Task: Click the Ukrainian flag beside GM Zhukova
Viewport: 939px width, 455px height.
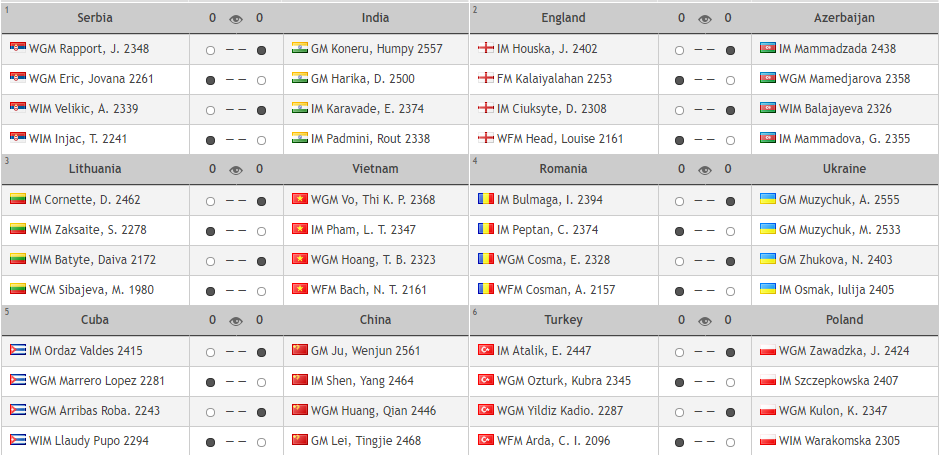Action: (x=768, y=259)
